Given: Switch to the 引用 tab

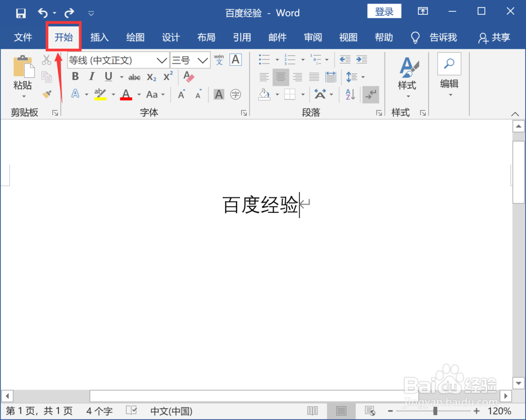Looking at the screenshot, I should pyautogui.click(x=242, y=37).
